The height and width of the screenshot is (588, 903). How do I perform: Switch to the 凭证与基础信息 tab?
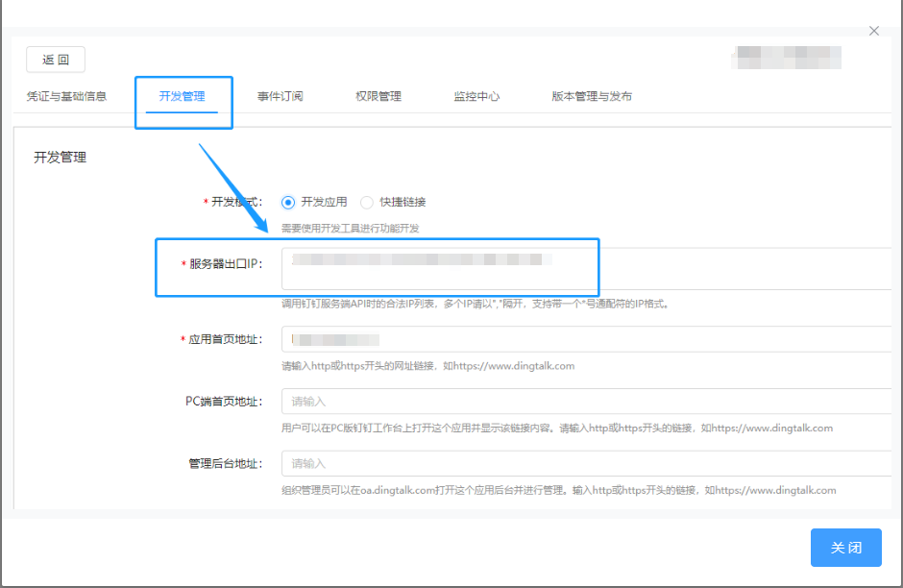pos(66,96)
